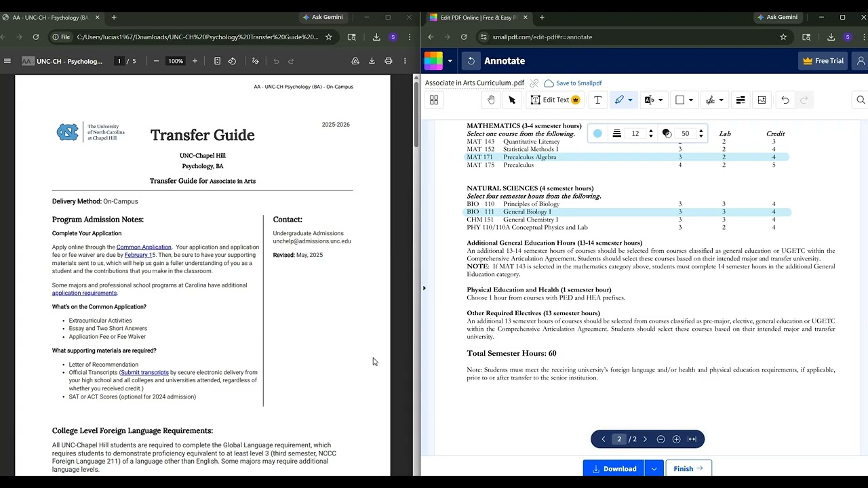This screenshot has height=488, width=868.
Task: Zoom out in the left PDF viewer
Action: point(156,61)
